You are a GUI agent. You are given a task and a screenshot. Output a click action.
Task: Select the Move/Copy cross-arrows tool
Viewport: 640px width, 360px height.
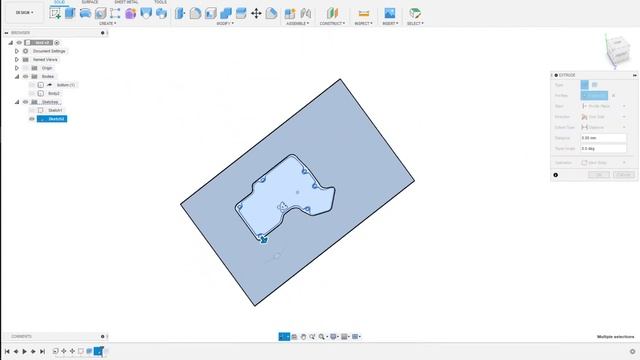[x=256, y=13]
